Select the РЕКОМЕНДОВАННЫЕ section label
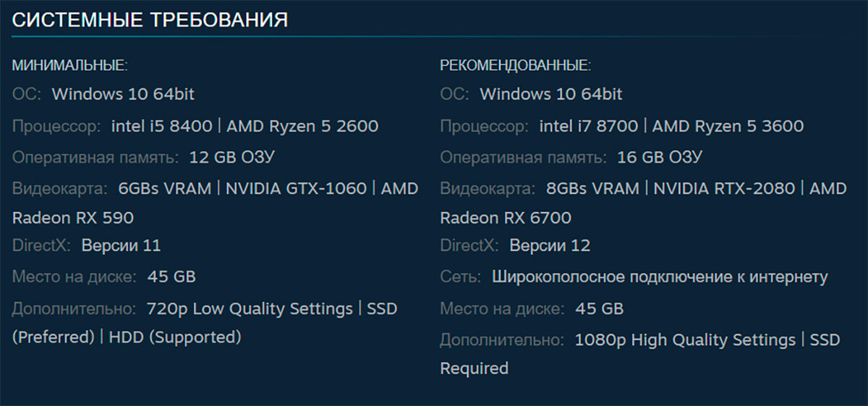The width and height of the screenshot is (868, 406). [515, 66]
